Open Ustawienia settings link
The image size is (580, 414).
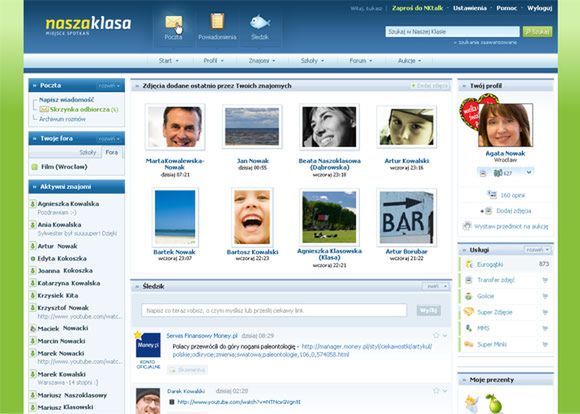click(470, 8)
